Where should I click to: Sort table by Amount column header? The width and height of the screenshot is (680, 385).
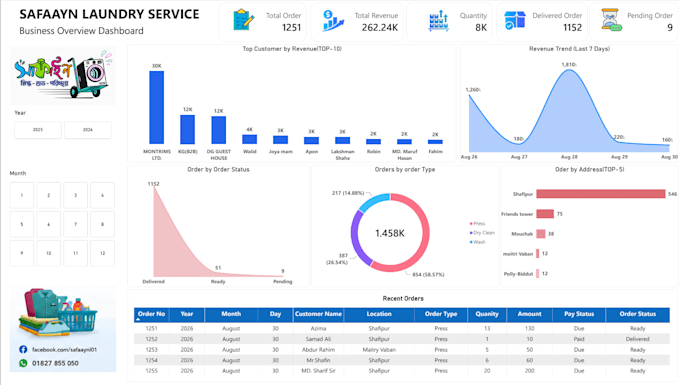coord(530,314)
